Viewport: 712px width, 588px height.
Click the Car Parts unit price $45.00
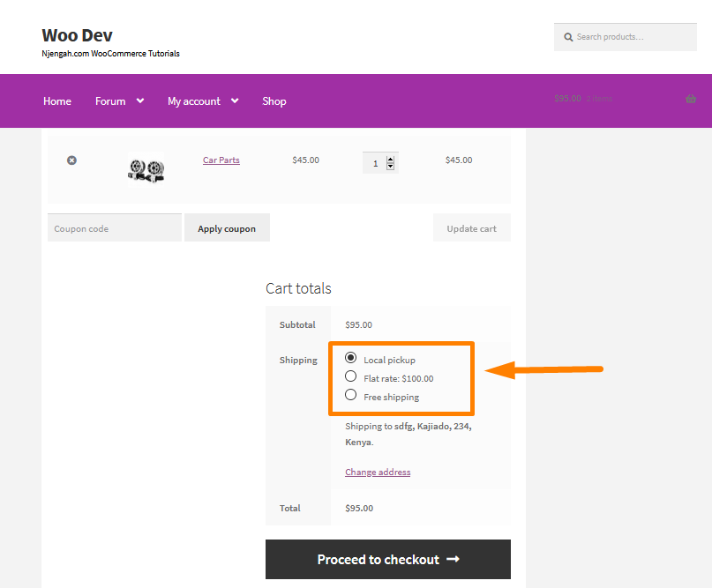click(x=305, y=160)
